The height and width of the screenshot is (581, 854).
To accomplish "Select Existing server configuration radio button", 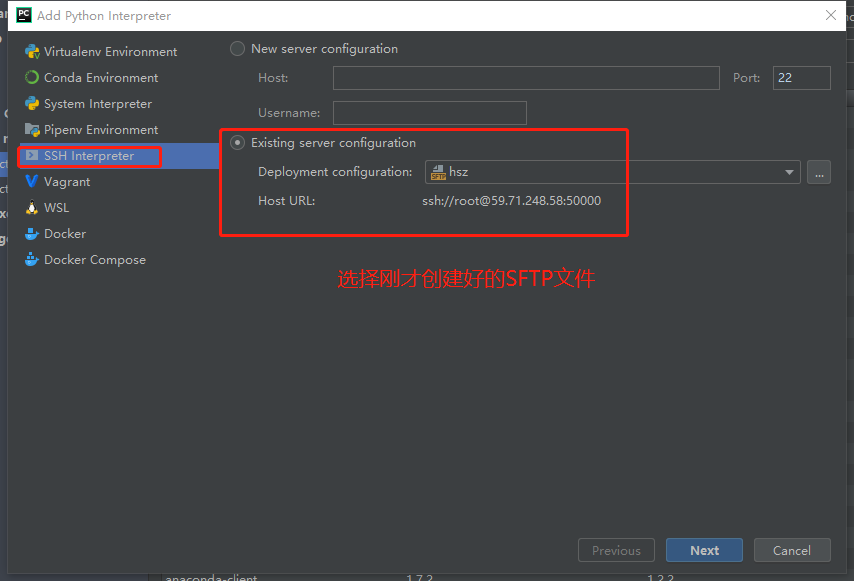I will [237, 143].
